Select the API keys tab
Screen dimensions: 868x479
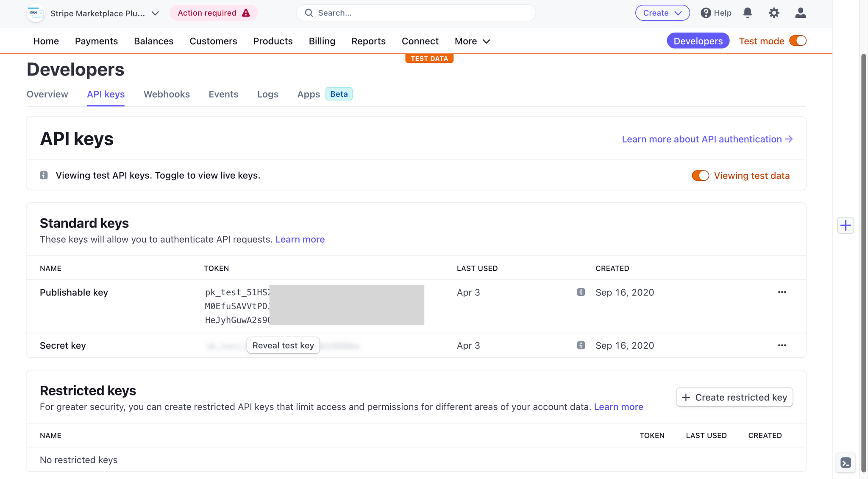tap(106, 94)
